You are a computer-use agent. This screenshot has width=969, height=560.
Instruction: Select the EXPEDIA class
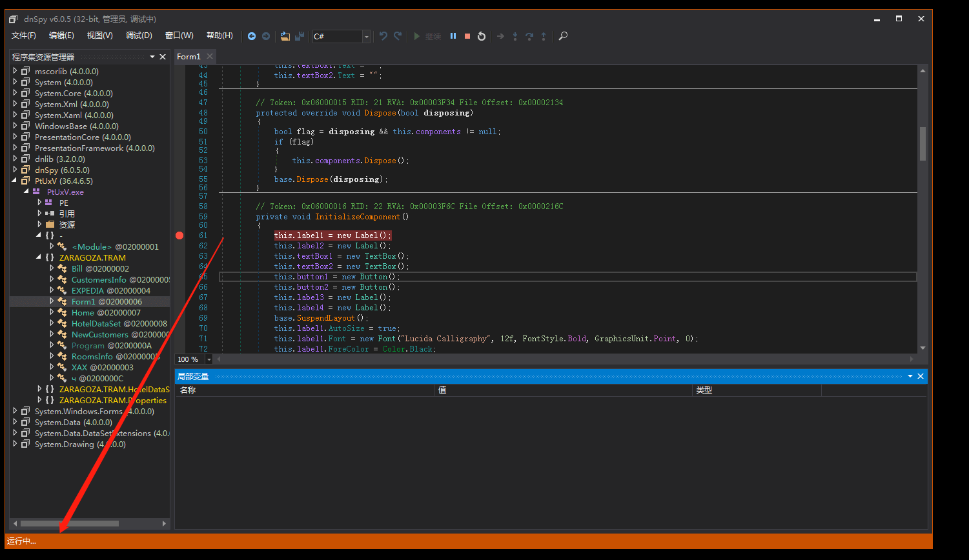tap(111, 290)
